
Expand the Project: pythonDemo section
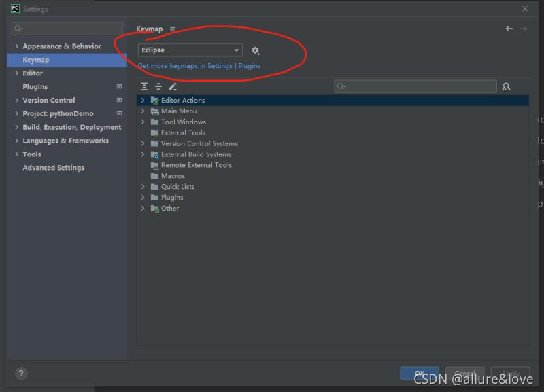click(16, 113)
